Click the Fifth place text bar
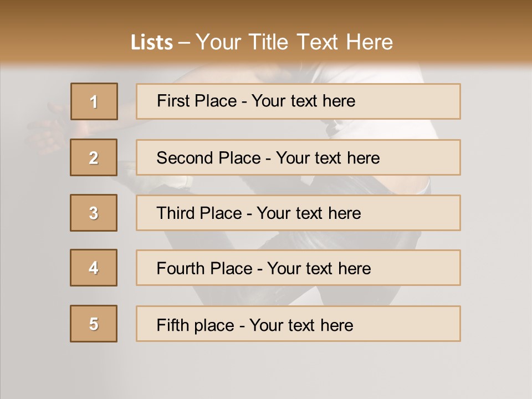Screen dimensions: 532x399 click(x=298, y=324)
